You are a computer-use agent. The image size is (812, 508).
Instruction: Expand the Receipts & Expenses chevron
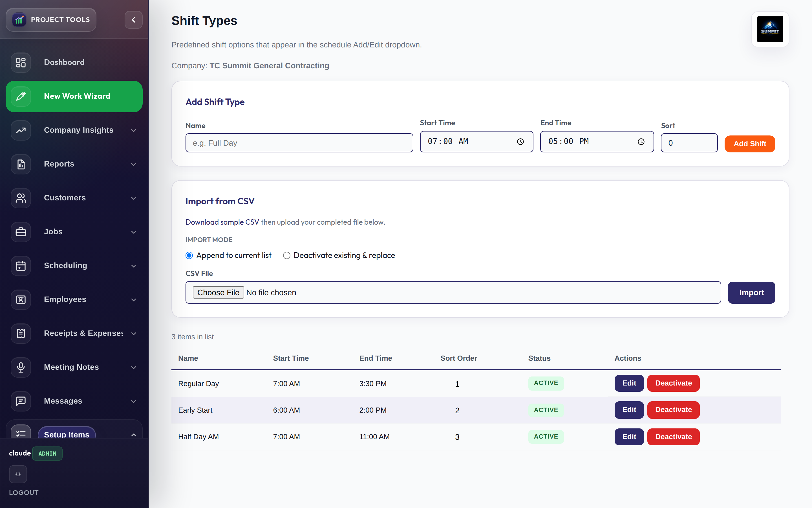134,334
